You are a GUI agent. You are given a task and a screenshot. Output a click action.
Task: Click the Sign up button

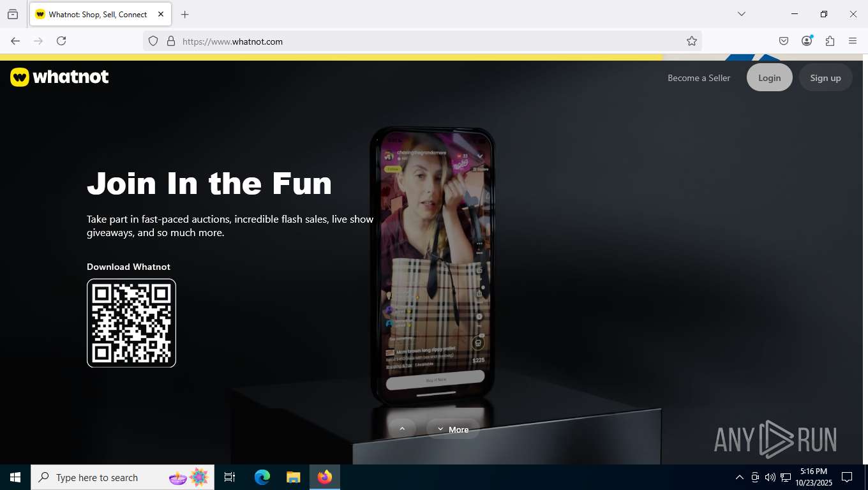(825, 77)
